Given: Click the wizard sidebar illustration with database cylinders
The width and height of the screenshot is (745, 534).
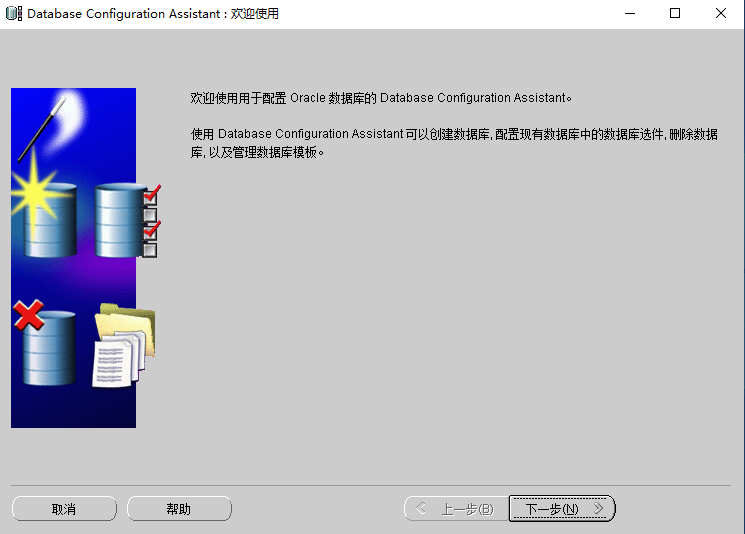Looking at the screenshot, I should (x=86, y=257).
